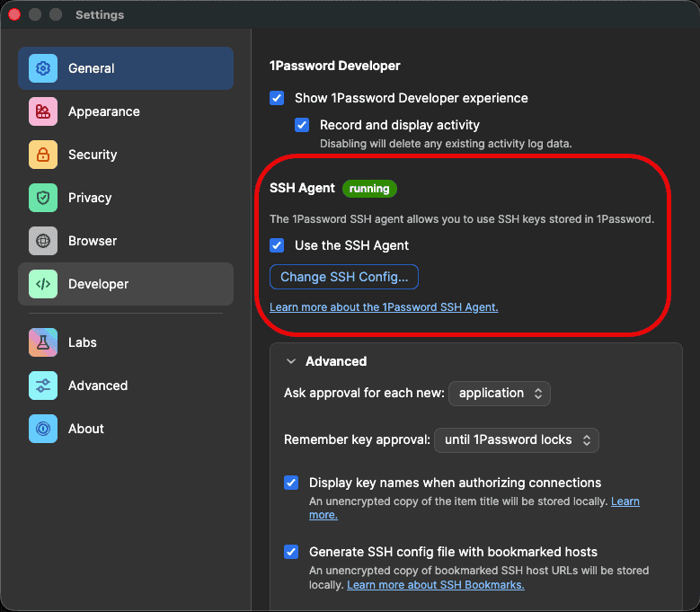Screen dimensions: 700x612
Task: Click the Browser globe icon
Action: [x=43, y=241]
